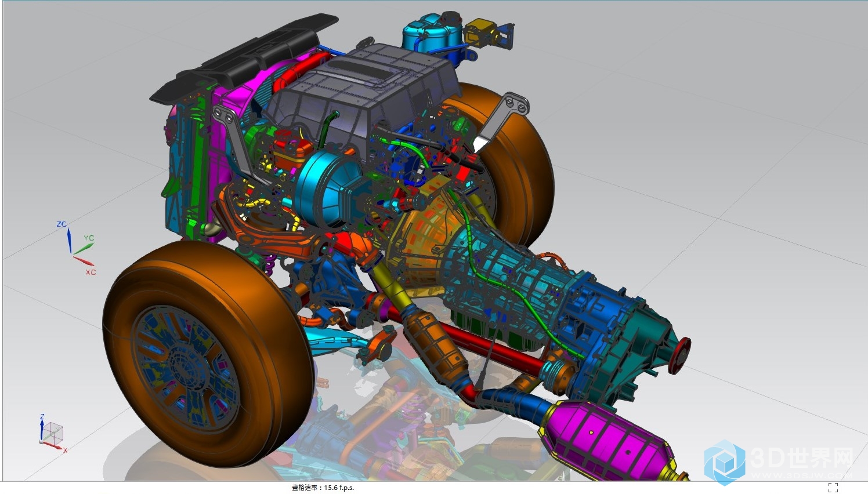Select the YC axis label of WCS
The width and height of the screenshot is (868, 494).
89,238
